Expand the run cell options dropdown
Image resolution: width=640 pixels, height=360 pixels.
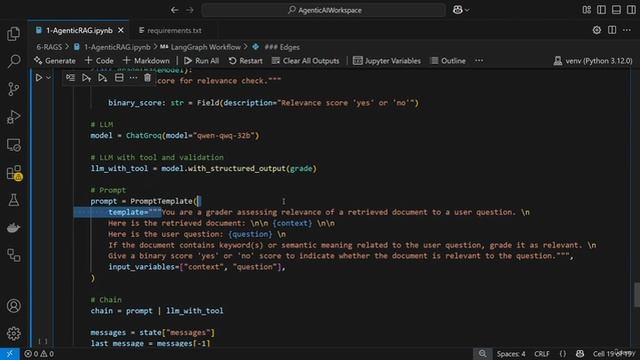(x=49, y=78)
